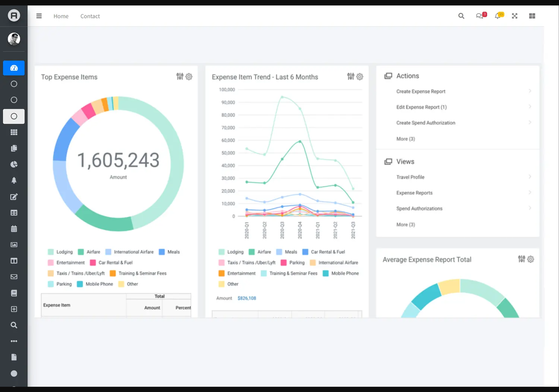Open filter sliders icon on Expense Item Trend

pos(351,76)
